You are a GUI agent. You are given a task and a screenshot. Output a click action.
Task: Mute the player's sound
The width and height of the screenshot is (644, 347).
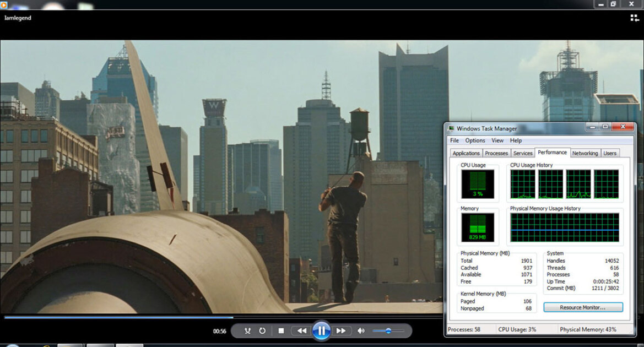[x=361, y=330]
